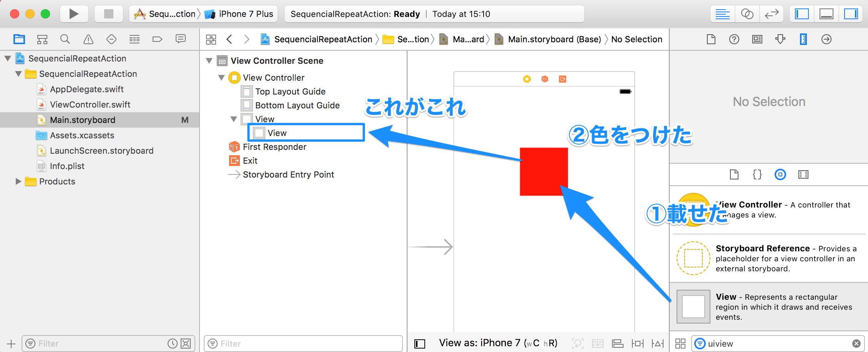Expand the Products folder
Viewport: 868px width, 352px height.
[x=18, y=181]
